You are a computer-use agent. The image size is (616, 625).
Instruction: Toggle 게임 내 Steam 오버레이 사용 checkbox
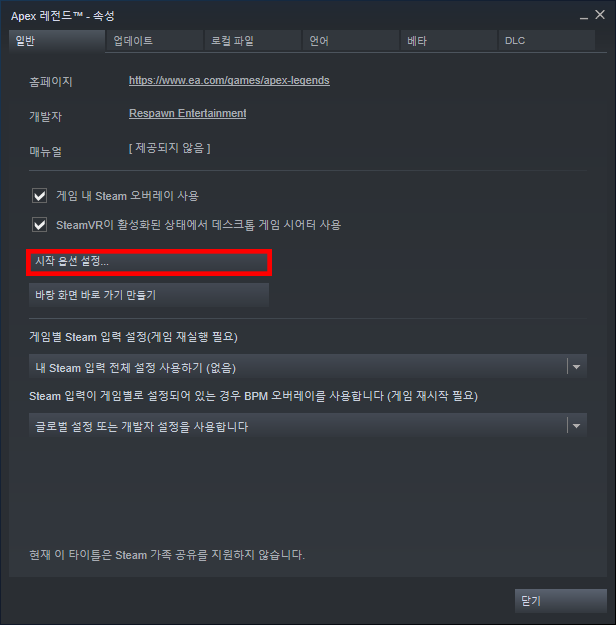pos(39,196)
